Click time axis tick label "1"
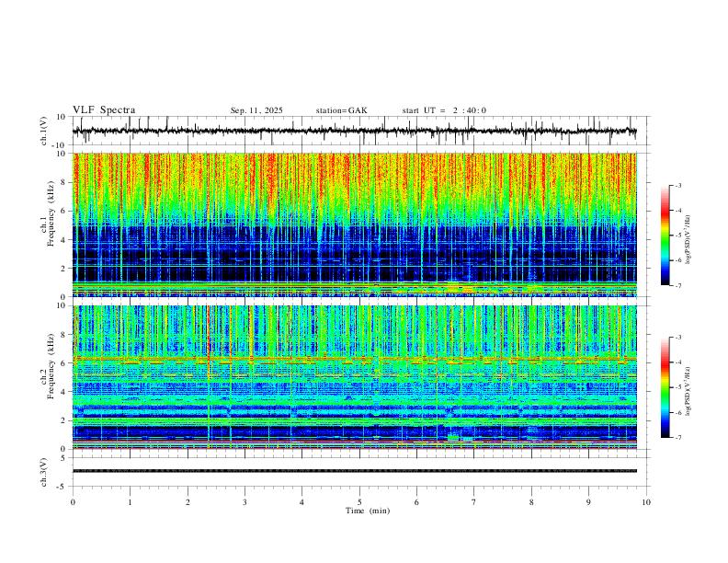This screenshot has width=728, height=563. pos(130,502)
